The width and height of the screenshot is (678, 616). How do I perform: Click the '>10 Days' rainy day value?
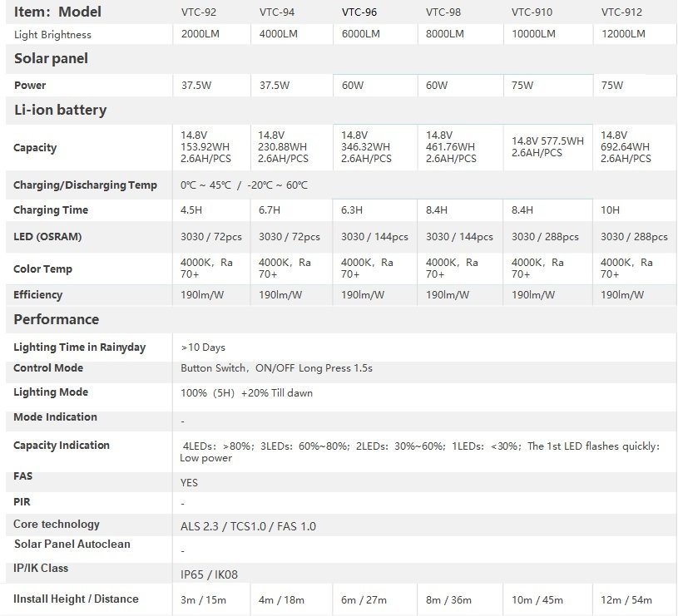[x=203, y=347]
